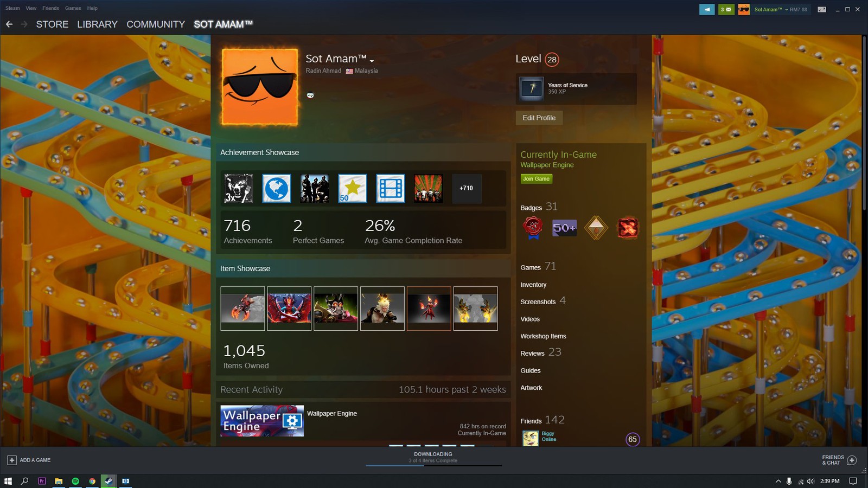
Task: Open the Artwork link
Action: 531,388
